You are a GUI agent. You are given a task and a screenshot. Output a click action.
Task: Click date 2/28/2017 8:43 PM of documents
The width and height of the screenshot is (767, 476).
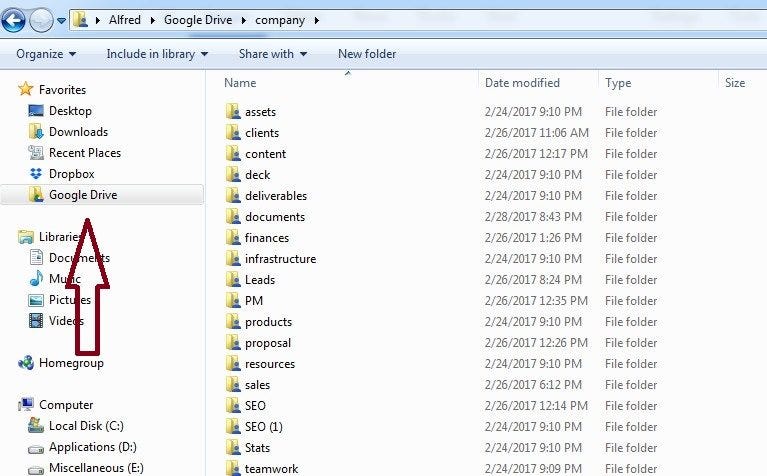pyautogui.click(x=533, y=217)
